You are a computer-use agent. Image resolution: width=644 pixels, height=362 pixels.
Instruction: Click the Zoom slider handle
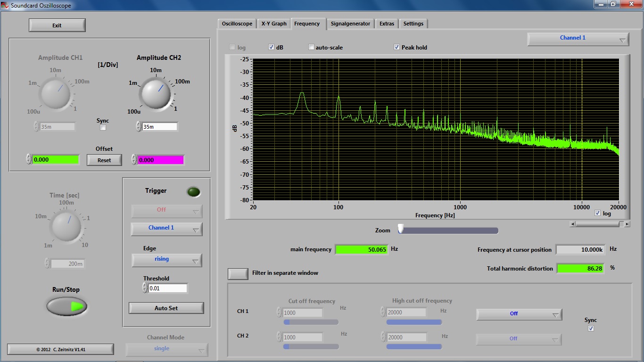coord(401,229)
